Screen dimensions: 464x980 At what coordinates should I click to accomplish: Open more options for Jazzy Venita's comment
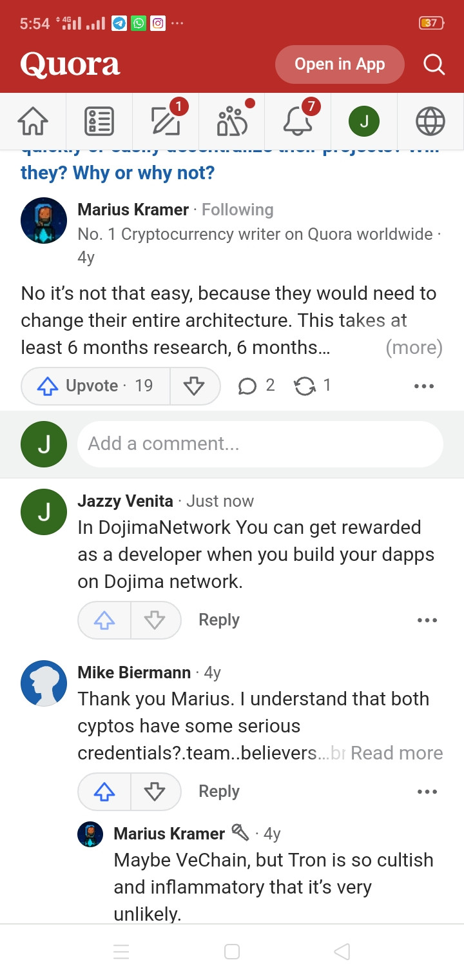427,620
